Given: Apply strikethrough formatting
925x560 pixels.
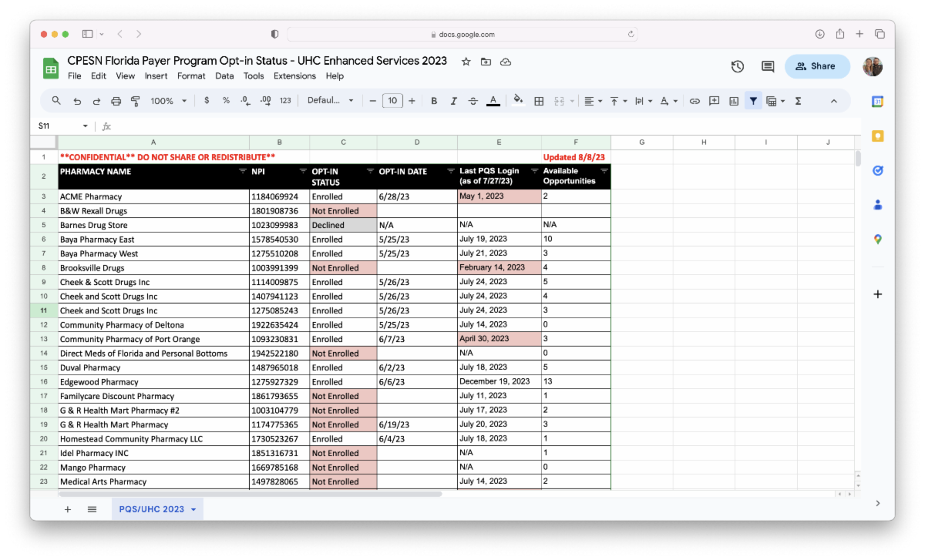Looking at the screenshot, I should point(473,100).
